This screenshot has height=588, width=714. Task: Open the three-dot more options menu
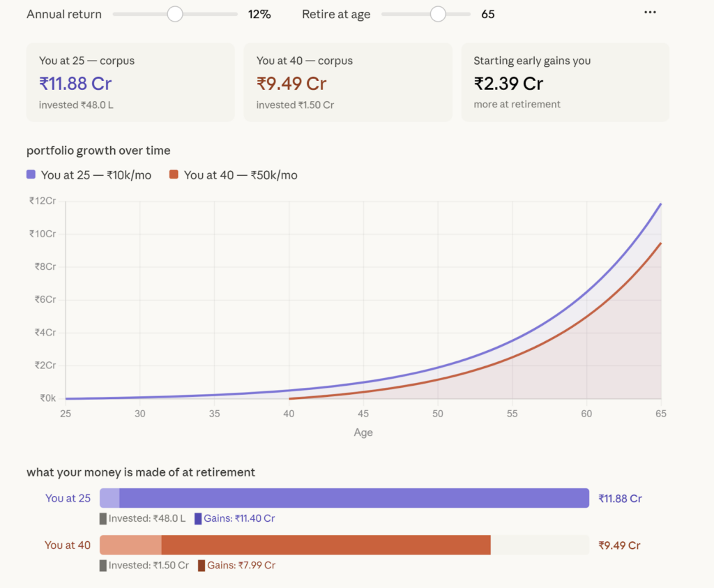(x=650, y=13)
